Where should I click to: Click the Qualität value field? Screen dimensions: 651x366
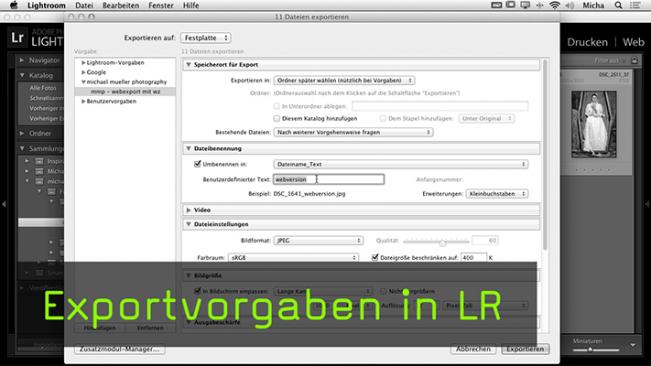485,241
